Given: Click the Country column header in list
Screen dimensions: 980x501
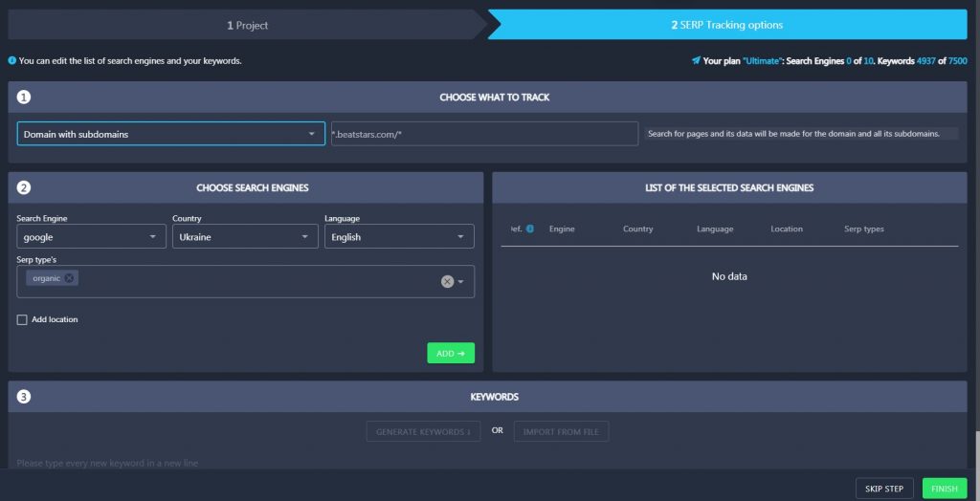Looking at the screenshot, I should tap(637, 229).
